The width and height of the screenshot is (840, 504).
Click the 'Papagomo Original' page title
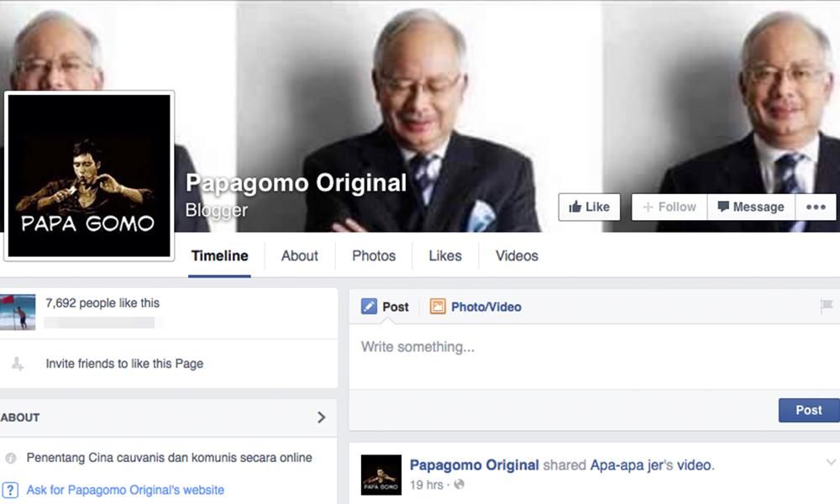(x=297, y=182)
